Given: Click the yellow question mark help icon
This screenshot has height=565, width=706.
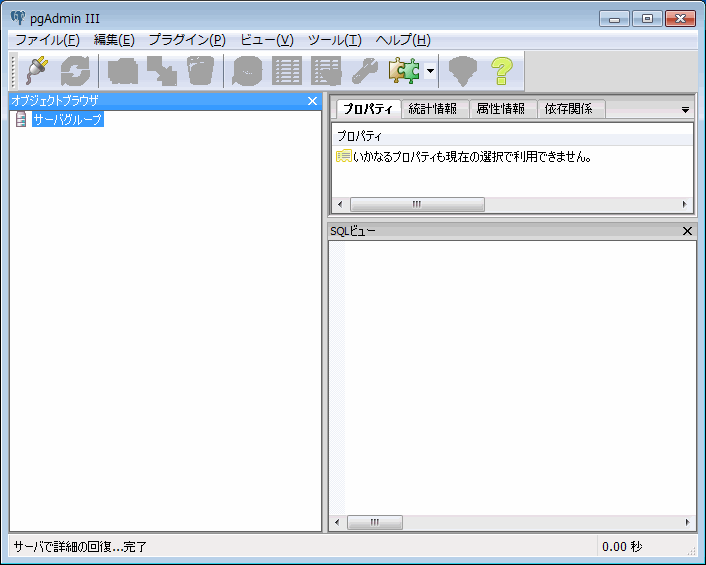Looking at the screenshot, I should click(501, 71).
